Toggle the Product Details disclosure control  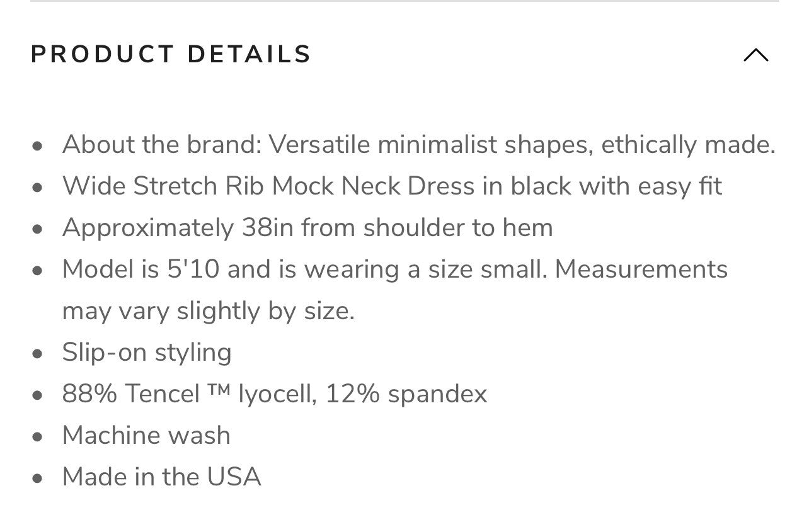(756, 55)
